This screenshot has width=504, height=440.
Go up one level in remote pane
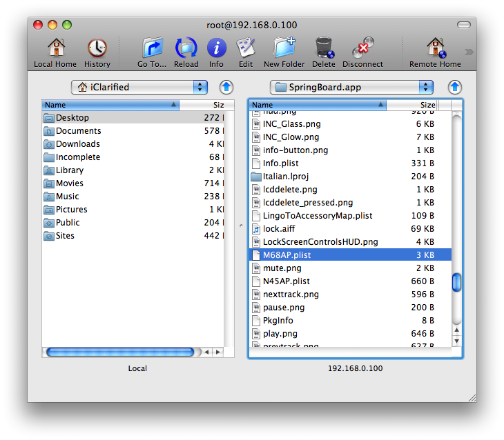tap(454, 87)
